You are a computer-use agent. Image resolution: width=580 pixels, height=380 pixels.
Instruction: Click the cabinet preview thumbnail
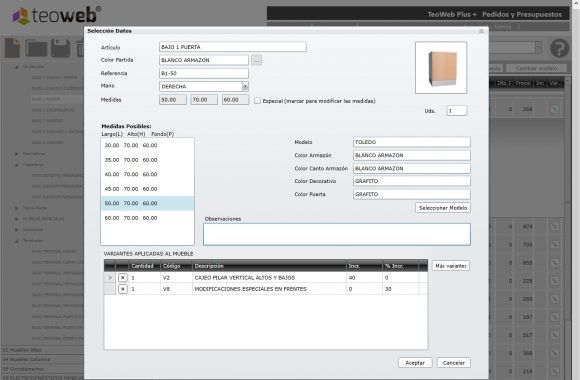coord(441,68)
